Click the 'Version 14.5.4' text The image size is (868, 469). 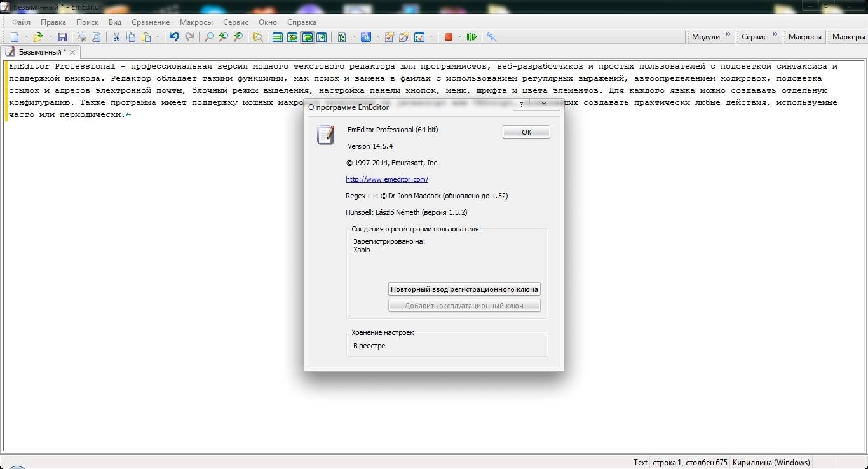click(x=370, y=146)
